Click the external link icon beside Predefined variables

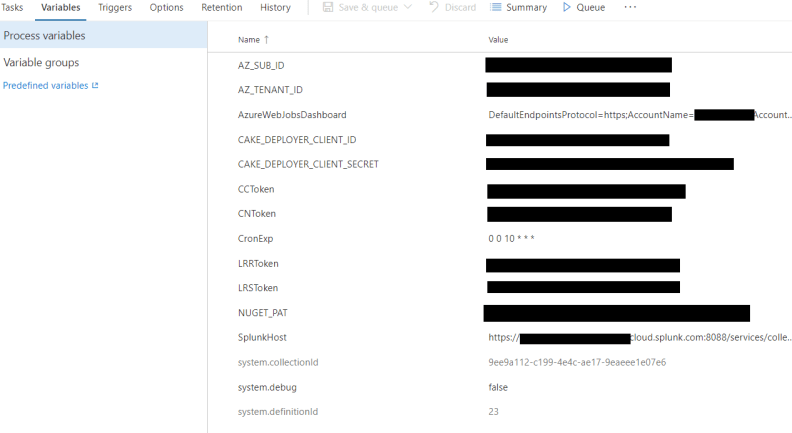(95, 85)
